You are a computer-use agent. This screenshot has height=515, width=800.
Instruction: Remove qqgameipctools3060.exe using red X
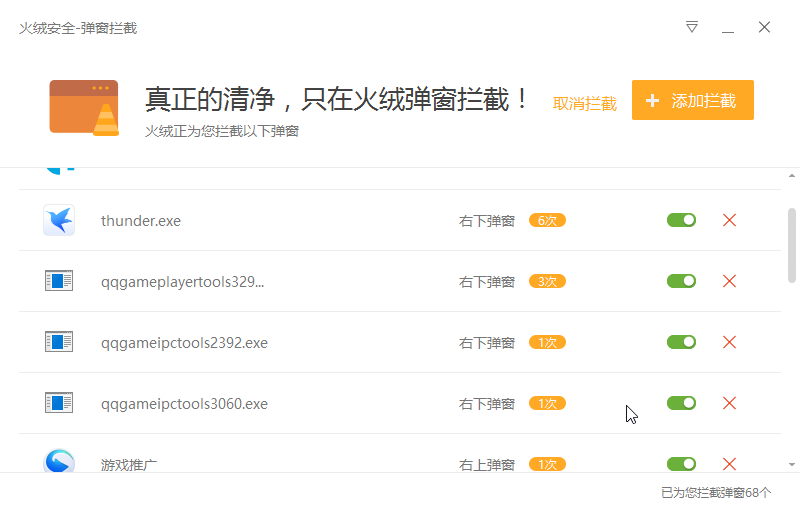coord(729,403)
